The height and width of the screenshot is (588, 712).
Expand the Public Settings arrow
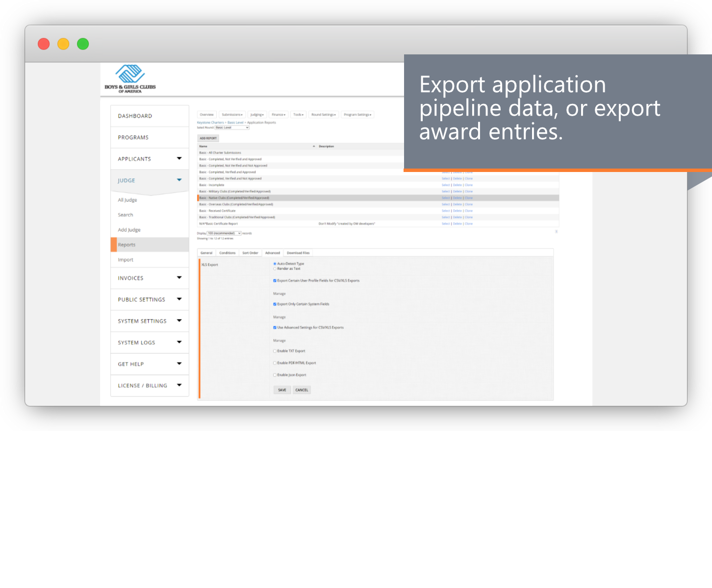(x=179, y=299)
